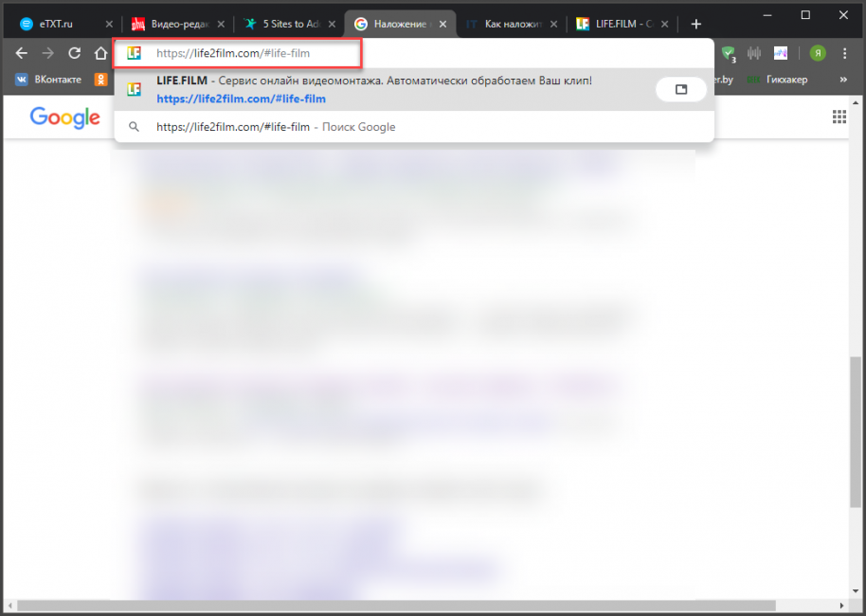Open the Google apps grid
The height and width of the screenshot is (616, 866).
pyautogui.click(x=839, y=117)
